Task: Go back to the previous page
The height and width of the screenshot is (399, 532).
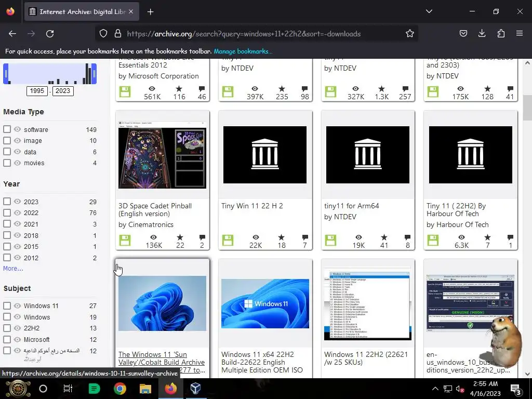Action: tap(12, 34)
